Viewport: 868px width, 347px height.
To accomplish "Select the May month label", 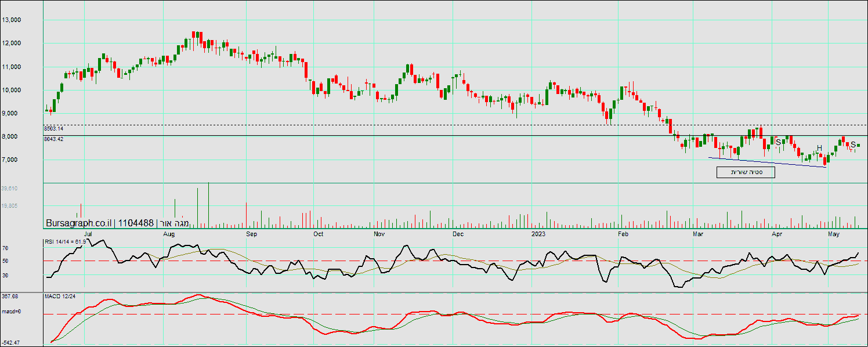I will [x=834, y=234].
